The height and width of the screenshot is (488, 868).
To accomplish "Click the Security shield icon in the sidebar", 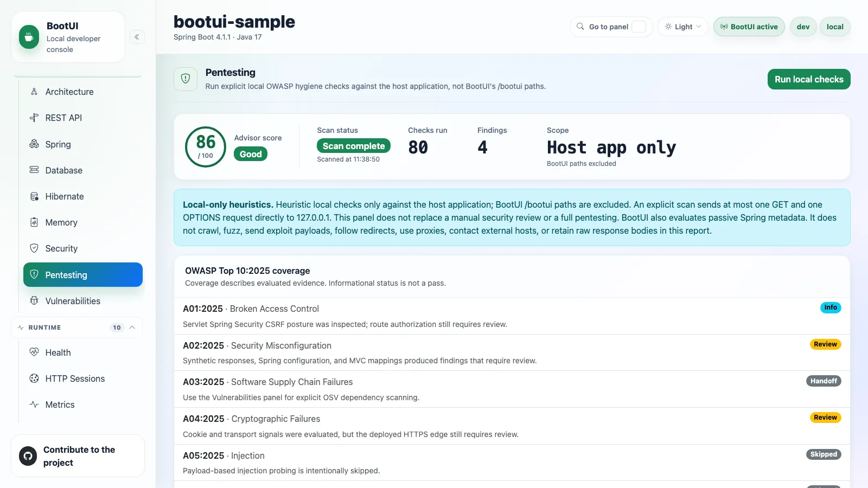I will point(34,248).
